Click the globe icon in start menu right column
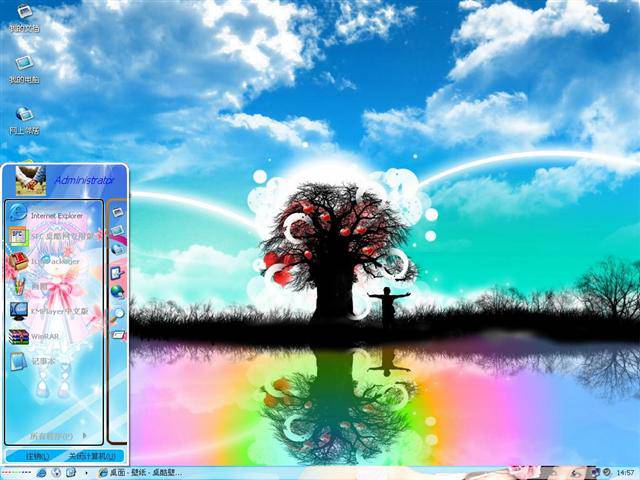The width and height of the screenshot is (640, 480). [x=118, y=292]
